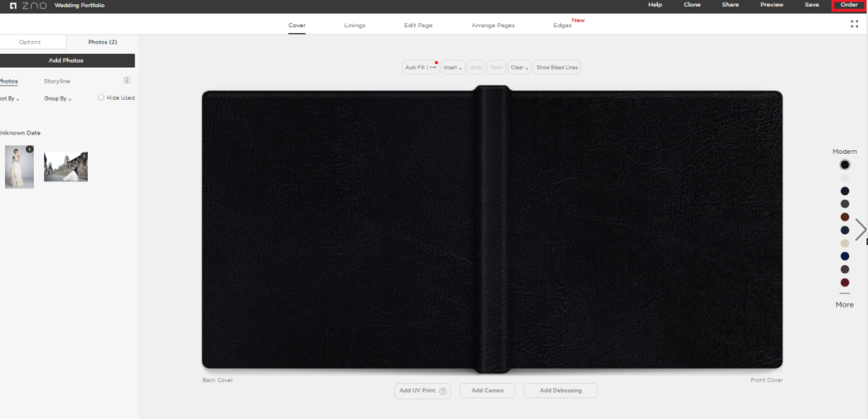This screenshot has height=419, width=868.
Task: Open the Clear dropdown menu
Action: click(x=519, y=68)
